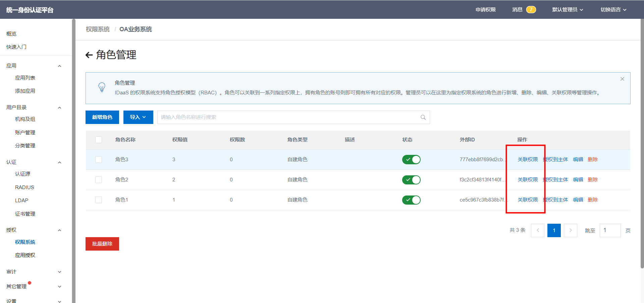This screenshot has height=303, width=644.
Task: Click the back arrow beside 角色管理
Action: coord(89,55)
